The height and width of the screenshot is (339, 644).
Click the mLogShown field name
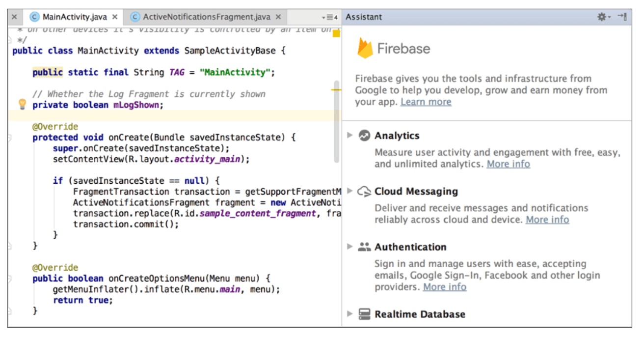pyautogui.click(x=136, y=105)
